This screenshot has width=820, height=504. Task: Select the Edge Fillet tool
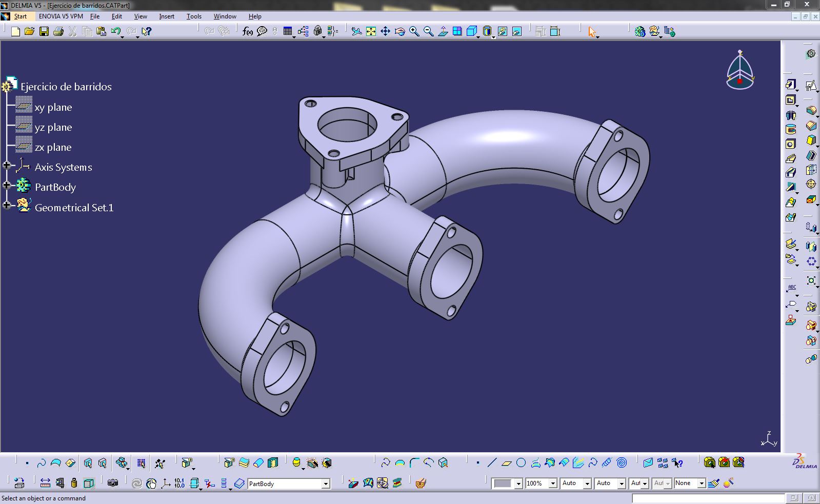pos(811,110)
